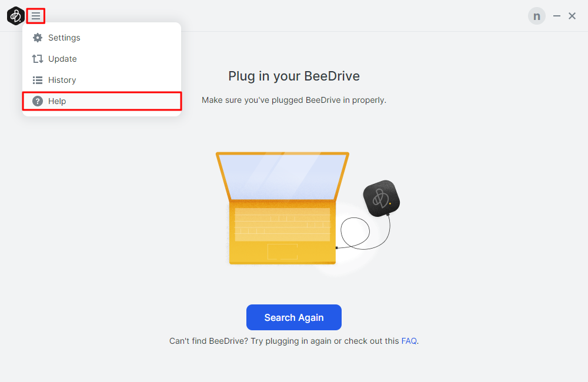Close the BeeDrive window

pyautogui.click(x=572, y=16)
